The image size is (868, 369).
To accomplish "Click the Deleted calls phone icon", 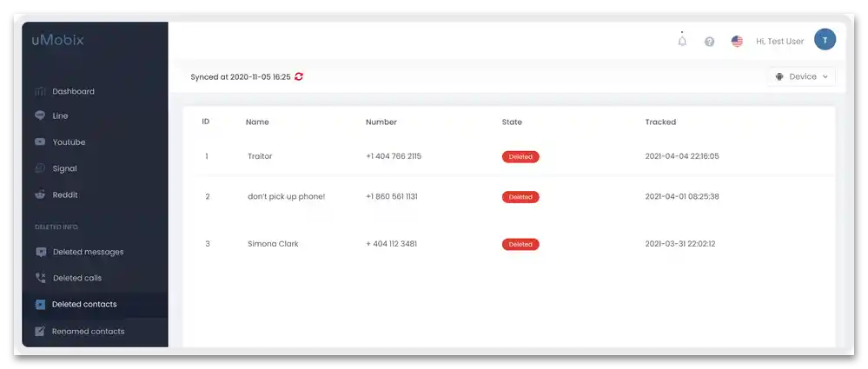I will [41, 278].
